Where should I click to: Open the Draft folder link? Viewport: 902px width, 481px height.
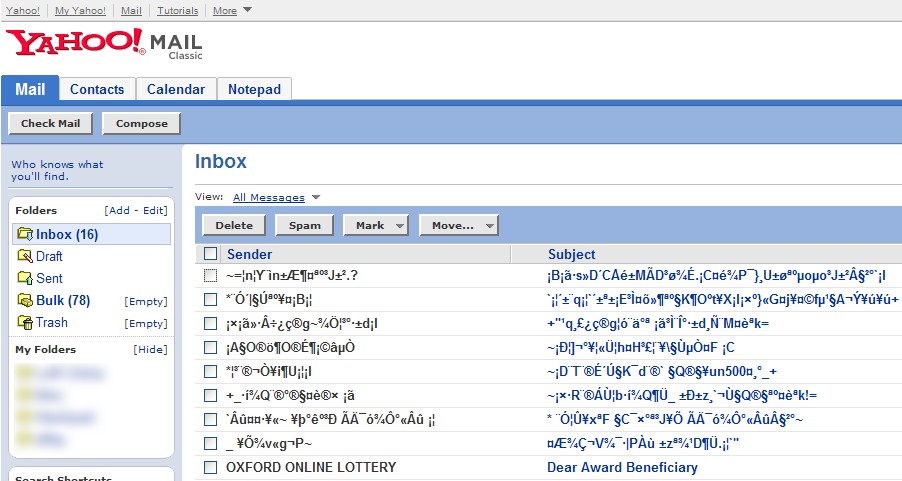pyautogui.click(x=49, y=256)
